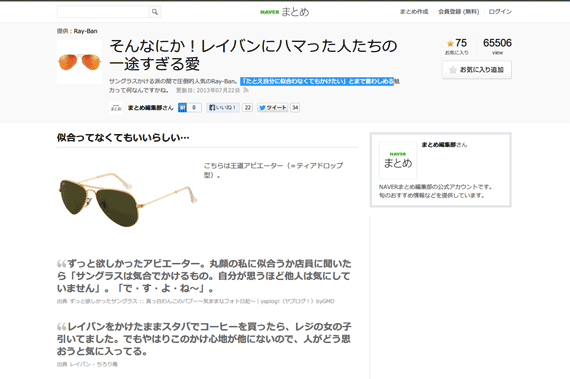Screen dimensions: 570x379
Task: Click the Facebook いいね！ button
Action: coord(223,108)
